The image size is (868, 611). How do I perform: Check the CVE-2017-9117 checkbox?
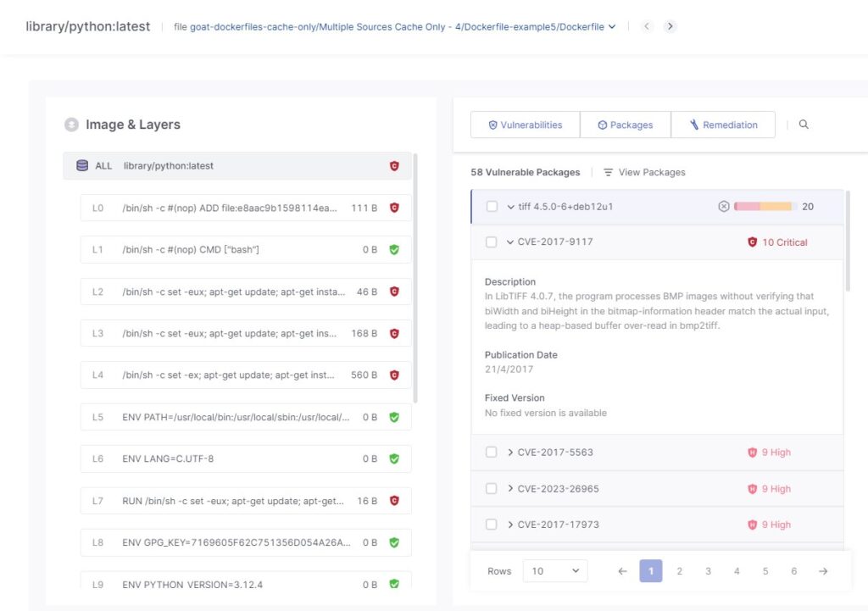tap(492, 242)
